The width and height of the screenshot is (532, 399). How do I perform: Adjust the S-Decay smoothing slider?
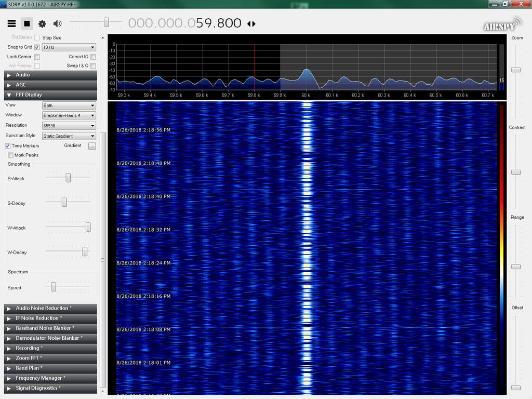point(64,203)
